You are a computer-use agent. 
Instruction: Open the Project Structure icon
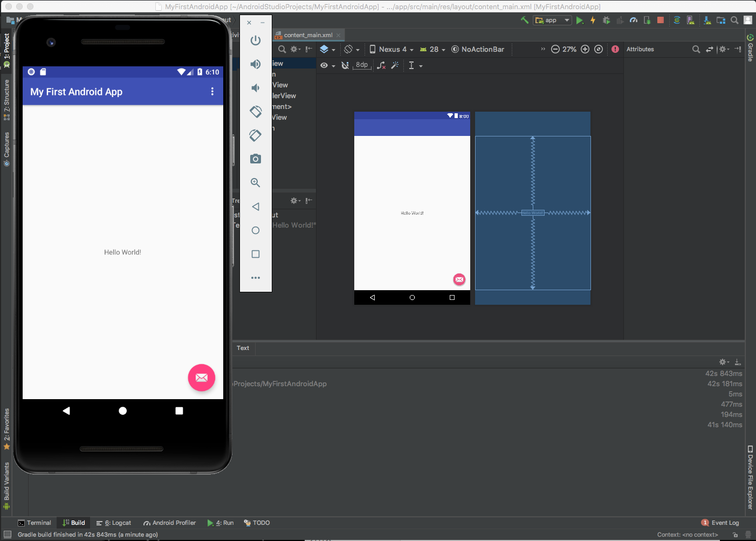(x=721, y=20)
